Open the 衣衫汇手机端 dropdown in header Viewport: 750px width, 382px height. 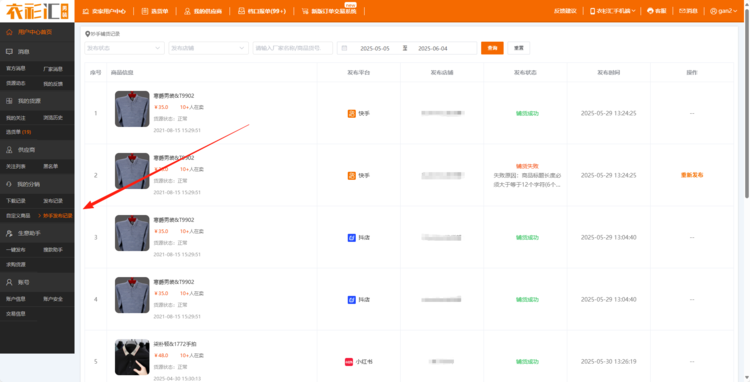(x=613, y=11)
